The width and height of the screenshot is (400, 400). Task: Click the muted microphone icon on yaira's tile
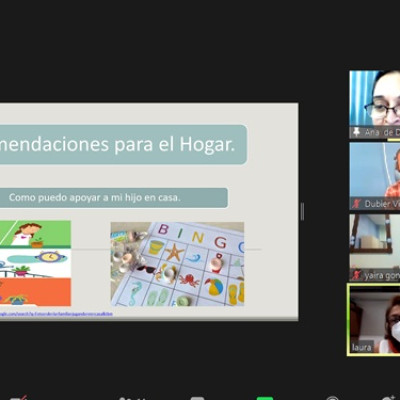(x=356, y=275)
